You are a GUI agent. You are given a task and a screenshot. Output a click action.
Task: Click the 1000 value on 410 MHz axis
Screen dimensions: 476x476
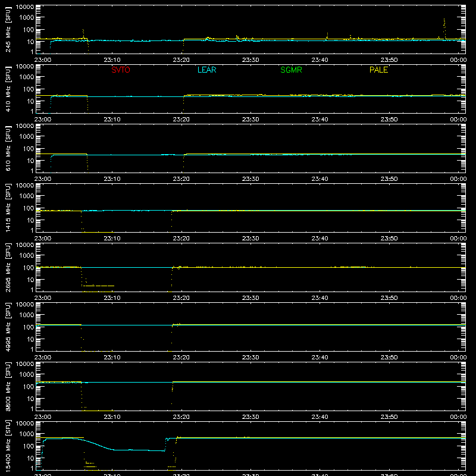(x=27, y=77)
